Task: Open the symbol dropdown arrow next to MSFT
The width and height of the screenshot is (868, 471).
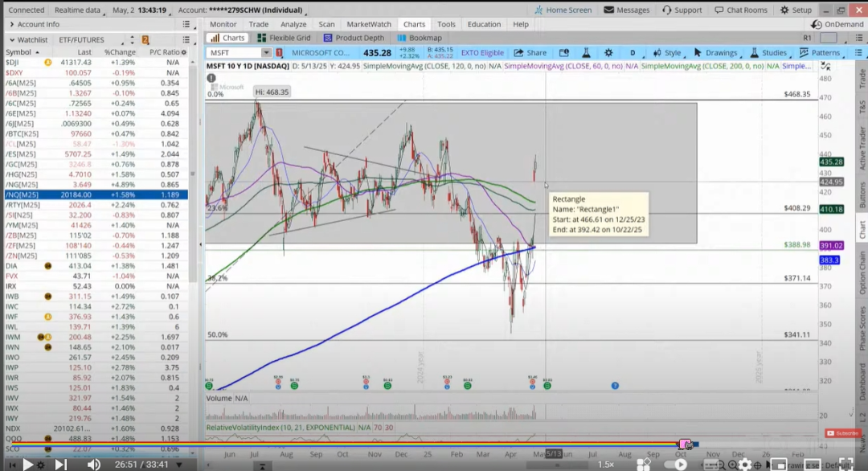Action: pos(266,52)
